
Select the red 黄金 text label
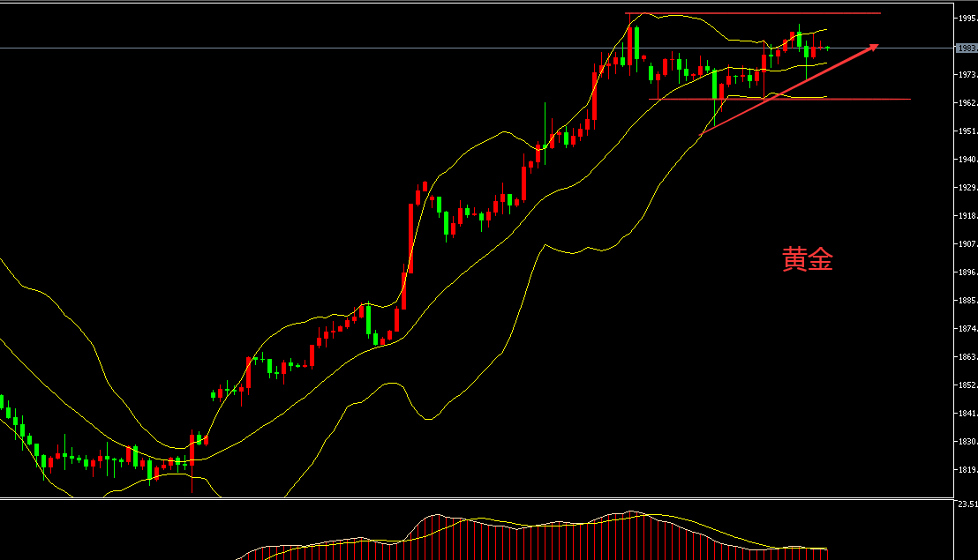click(808, 259)
